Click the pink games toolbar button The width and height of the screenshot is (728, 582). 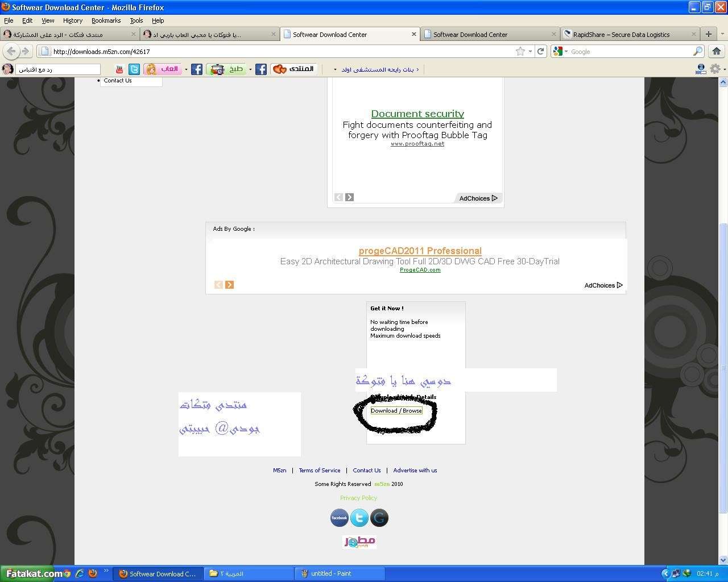click(163, 69)
